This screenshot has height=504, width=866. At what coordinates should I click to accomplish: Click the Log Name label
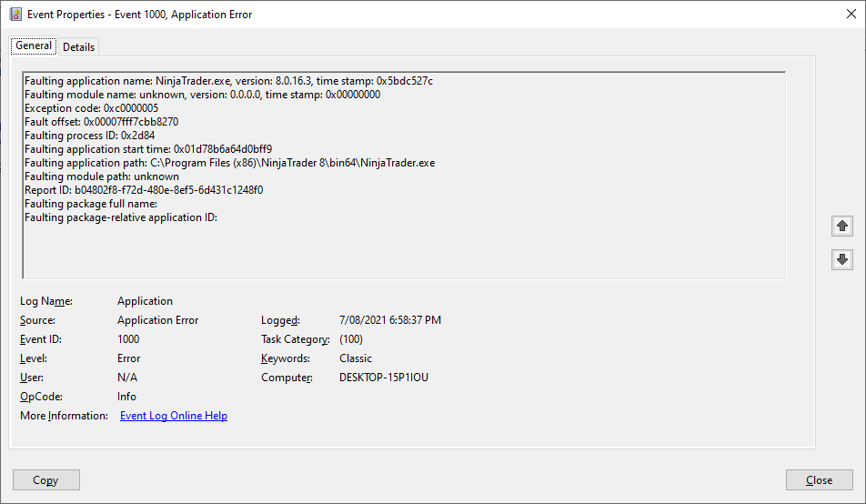[46, 301]
